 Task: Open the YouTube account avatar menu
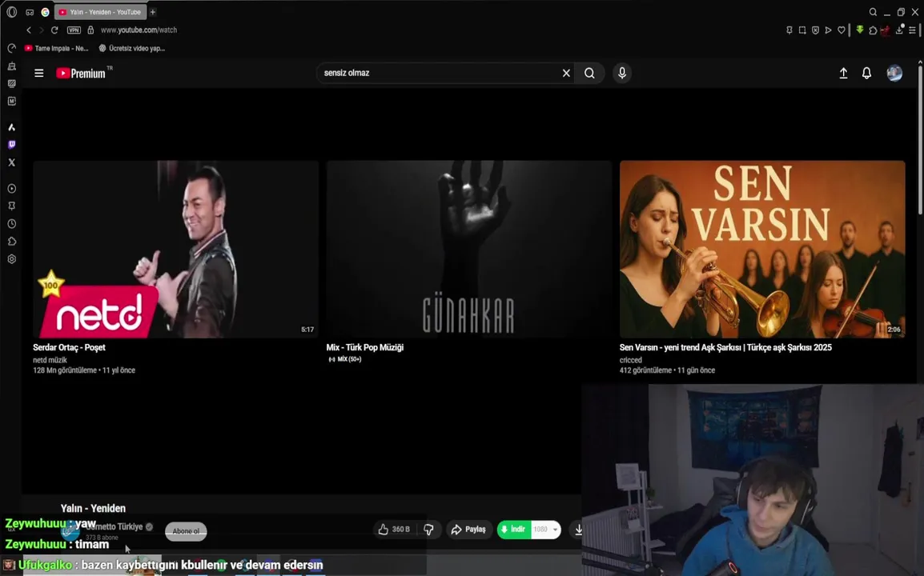click(x=894, y=73)
